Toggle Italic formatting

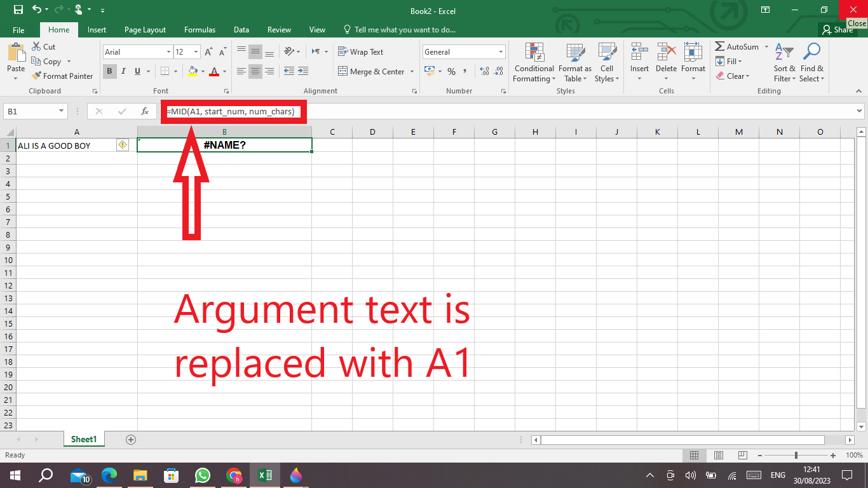click(x=123, y=71)
